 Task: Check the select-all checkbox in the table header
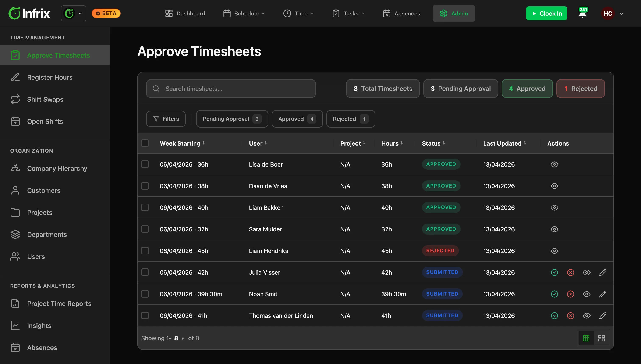coord(145,143)
